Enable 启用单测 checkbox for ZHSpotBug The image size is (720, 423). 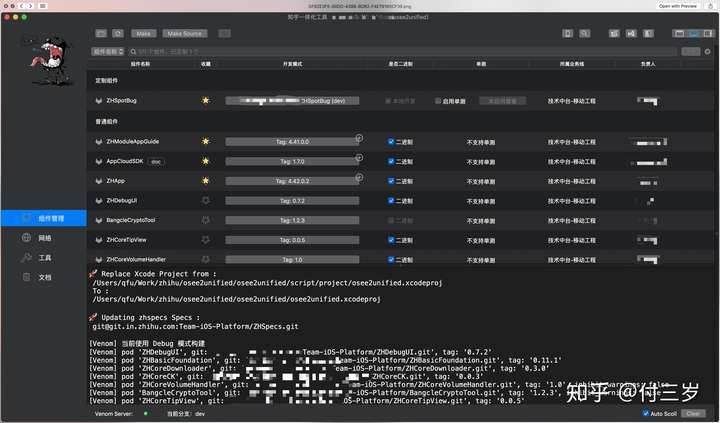point(438,101)
